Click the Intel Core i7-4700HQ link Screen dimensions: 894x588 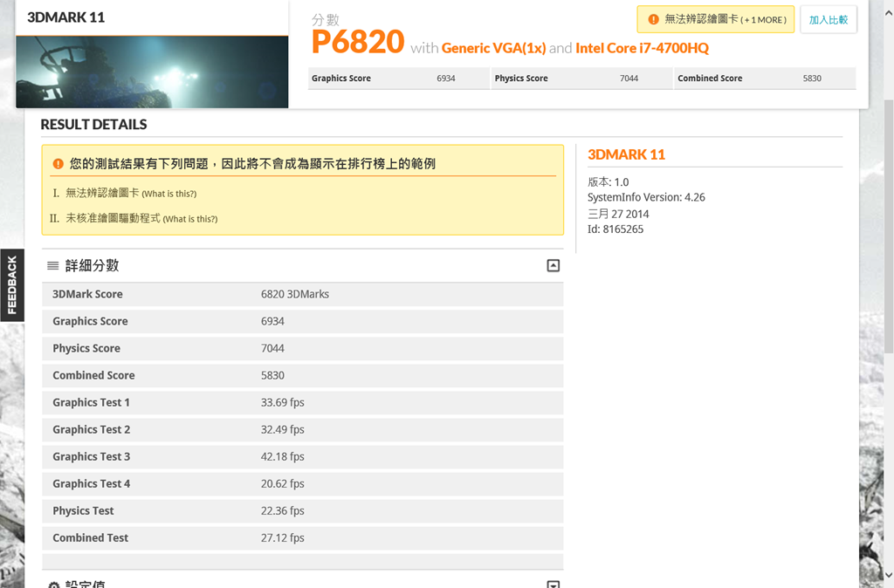coord(642,48)
